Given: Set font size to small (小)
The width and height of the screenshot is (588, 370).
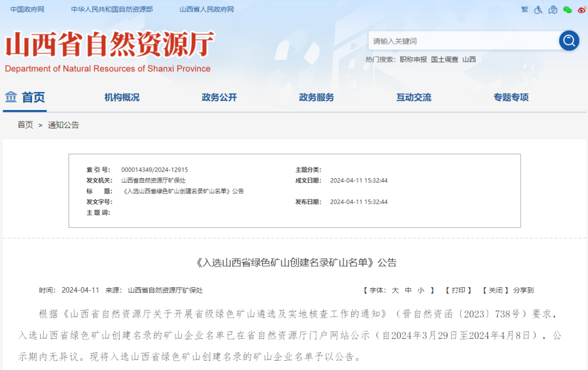Looking at the screenshot, I should 420,290.
